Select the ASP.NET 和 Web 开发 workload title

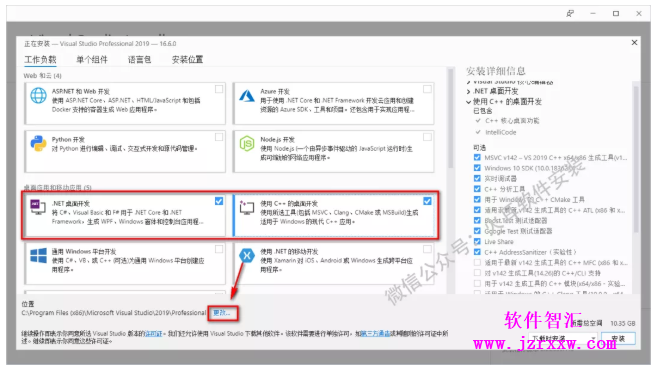point(81,91)
